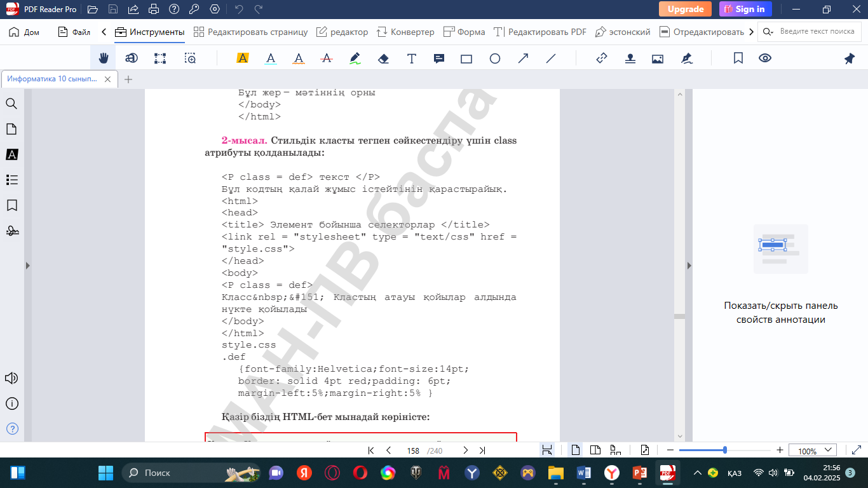868x488 pixels.
Task: Switch to single page view
Action: point(576,451)
